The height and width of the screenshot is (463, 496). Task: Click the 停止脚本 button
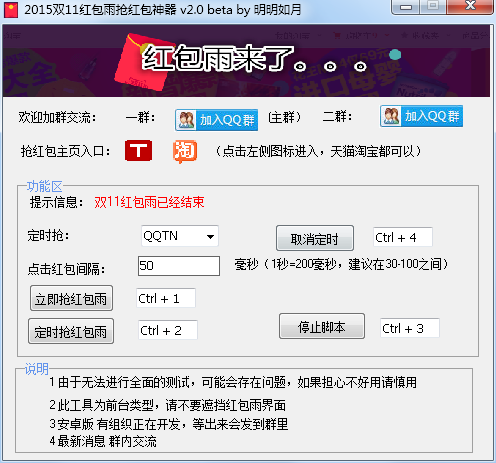coord(322,326)
